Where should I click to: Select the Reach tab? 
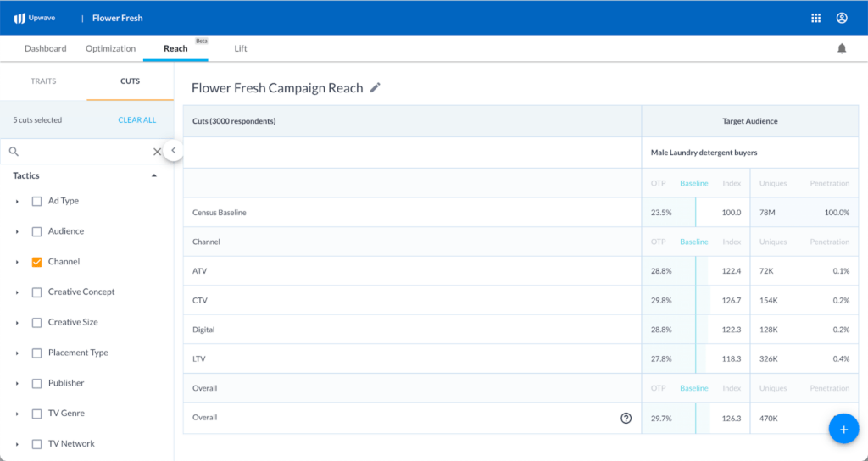pyautogui.click(x=175, y=48)
